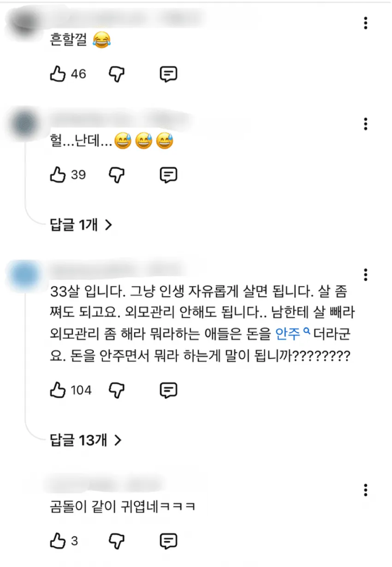Dislike the '33살 입니다' comment
This screenshot has height=567, width=392.
point(117,390)
